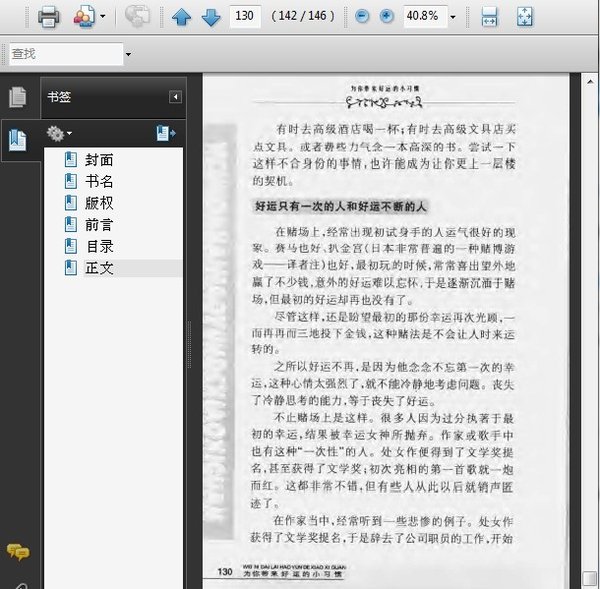Toggle the Bookmarks panel icon in sidebar
The height and width of the screenshot is (589, 600).
[x=18, y=140]
